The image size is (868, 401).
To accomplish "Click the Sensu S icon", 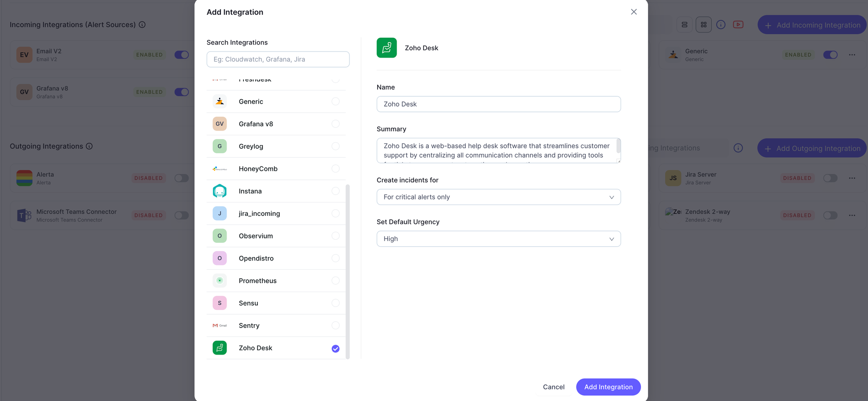I will (x=220, y=303).
